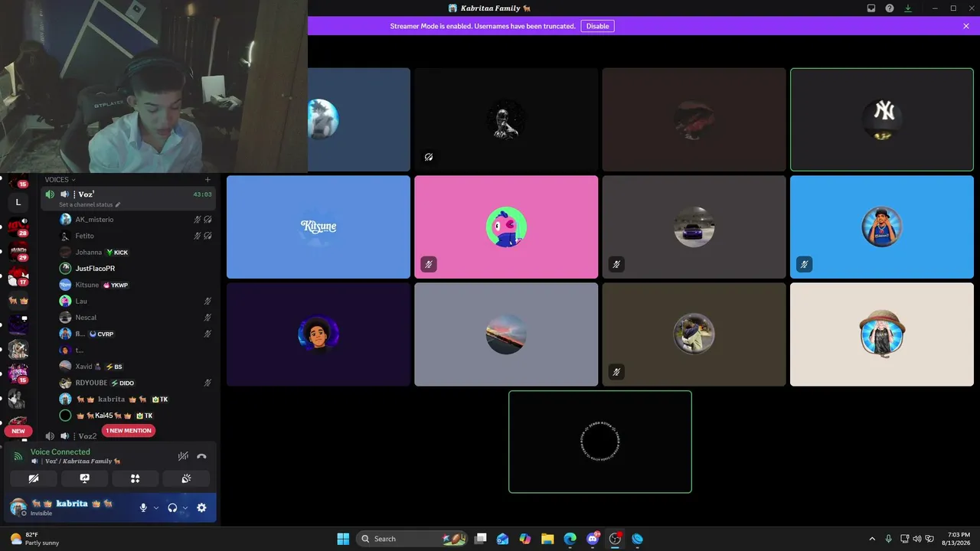The width and height of the screenshot is (980, 551).
Task: Open server icon with badge 29
Action: pyautogui.click(x=18, y=251)
